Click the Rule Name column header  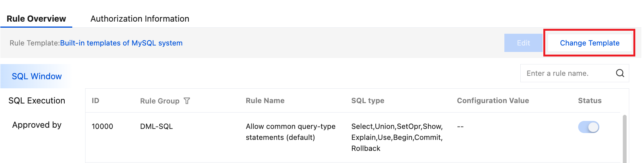click(265, 100)
